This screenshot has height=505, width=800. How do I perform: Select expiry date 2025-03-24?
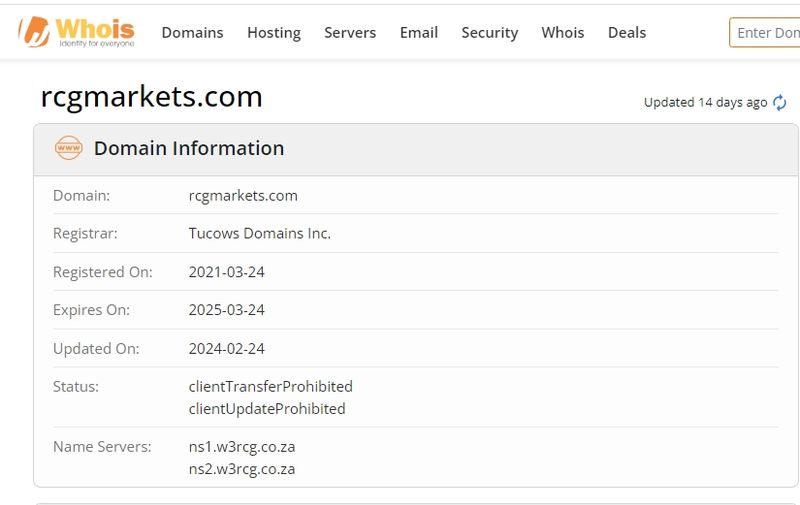pos(227,310)
